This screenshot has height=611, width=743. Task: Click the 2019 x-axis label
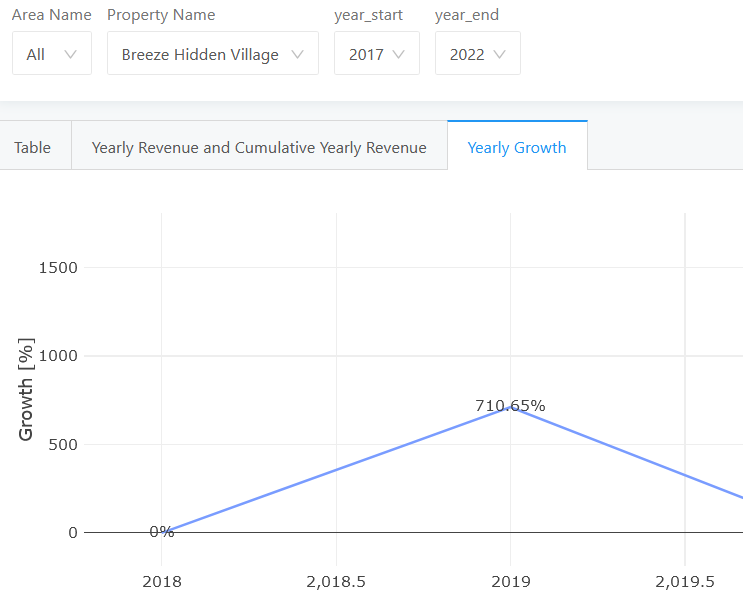(x=511, y=582)
